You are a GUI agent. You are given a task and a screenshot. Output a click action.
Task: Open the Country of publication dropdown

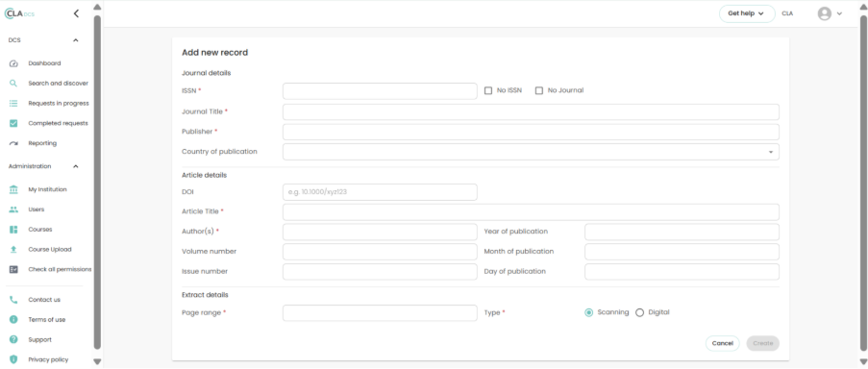coord(531,152)
